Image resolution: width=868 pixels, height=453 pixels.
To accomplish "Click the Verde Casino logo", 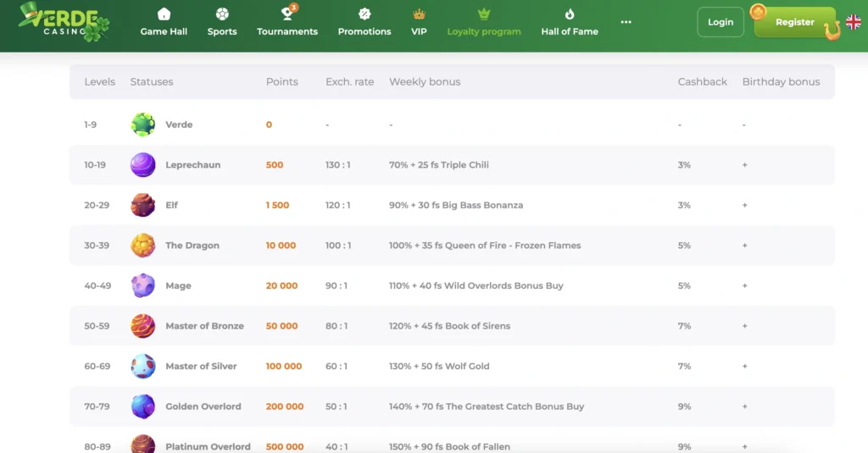I will tap(64, 23).
